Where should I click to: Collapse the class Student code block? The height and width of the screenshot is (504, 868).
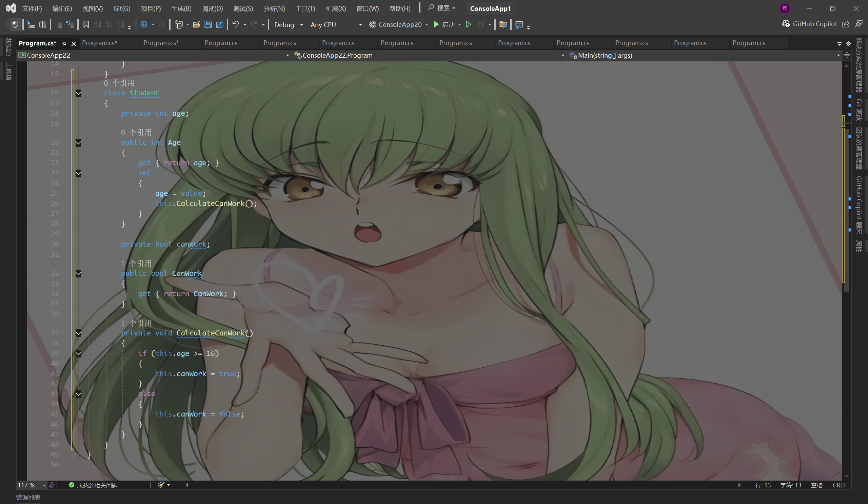(78, 93)
